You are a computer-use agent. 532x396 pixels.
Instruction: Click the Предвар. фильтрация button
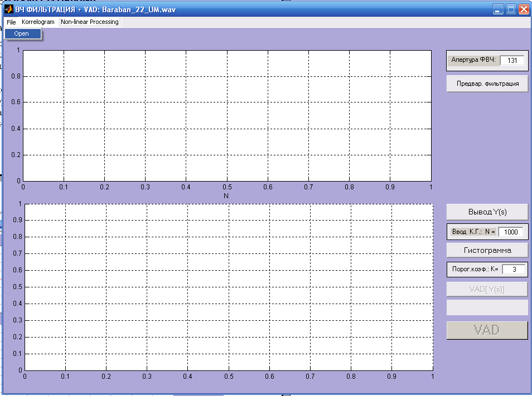click(487, 84)
